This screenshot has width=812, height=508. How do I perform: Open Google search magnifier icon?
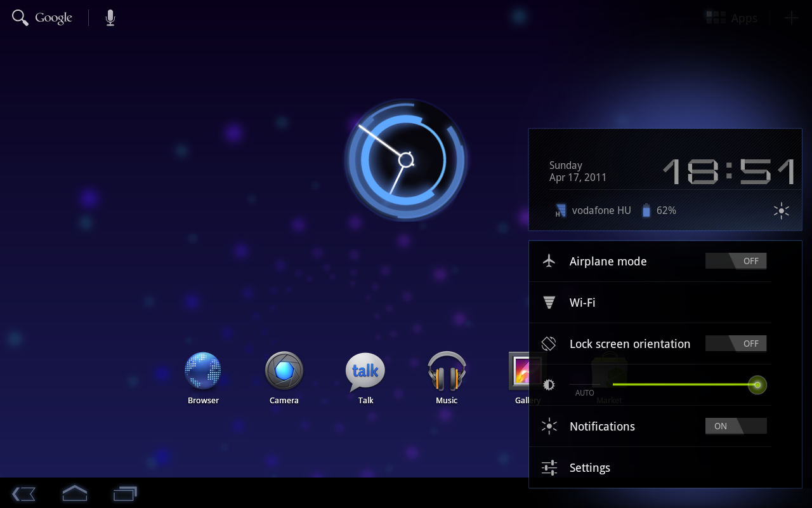20,18
